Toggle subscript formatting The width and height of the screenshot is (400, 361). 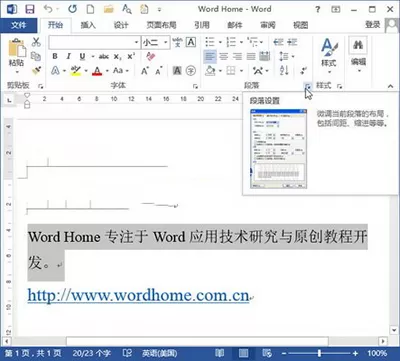(x=117, y=57)
